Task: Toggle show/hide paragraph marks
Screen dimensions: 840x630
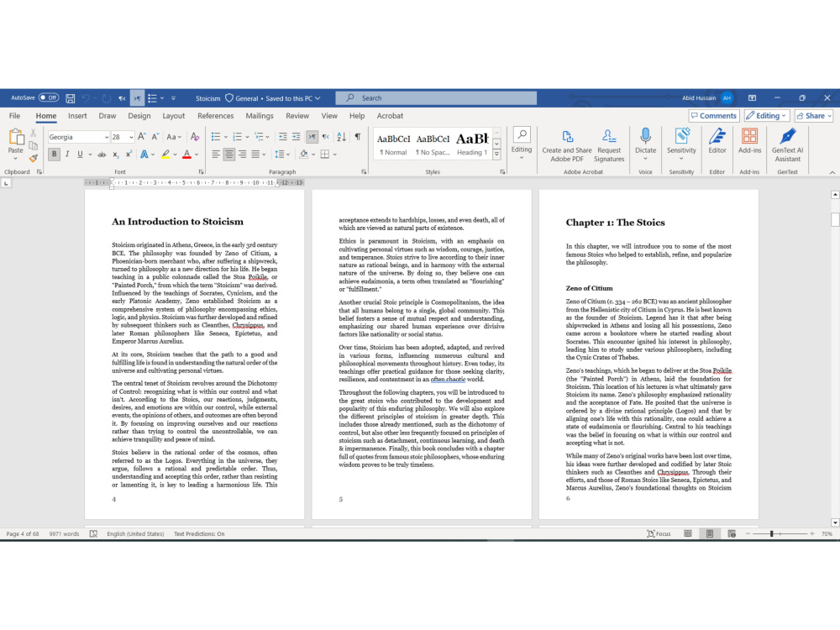Action: (357, 137)
